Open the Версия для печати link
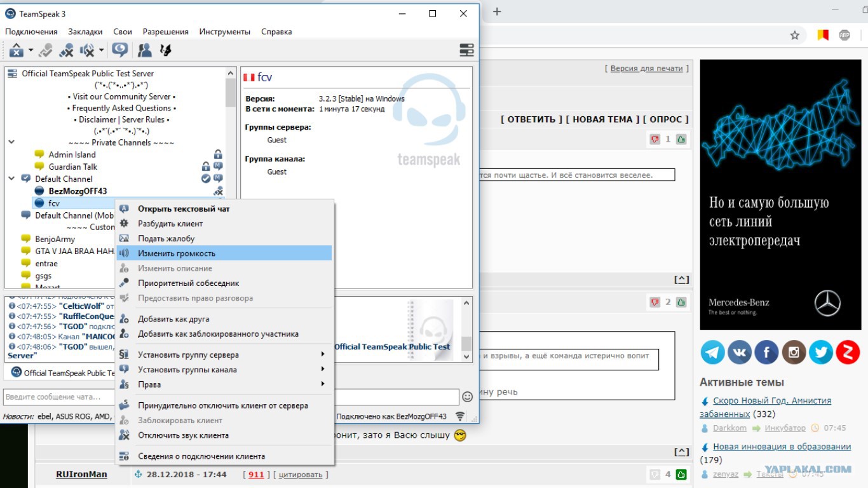This screenshot has height=488, width=868. click(x=646, y=68)
